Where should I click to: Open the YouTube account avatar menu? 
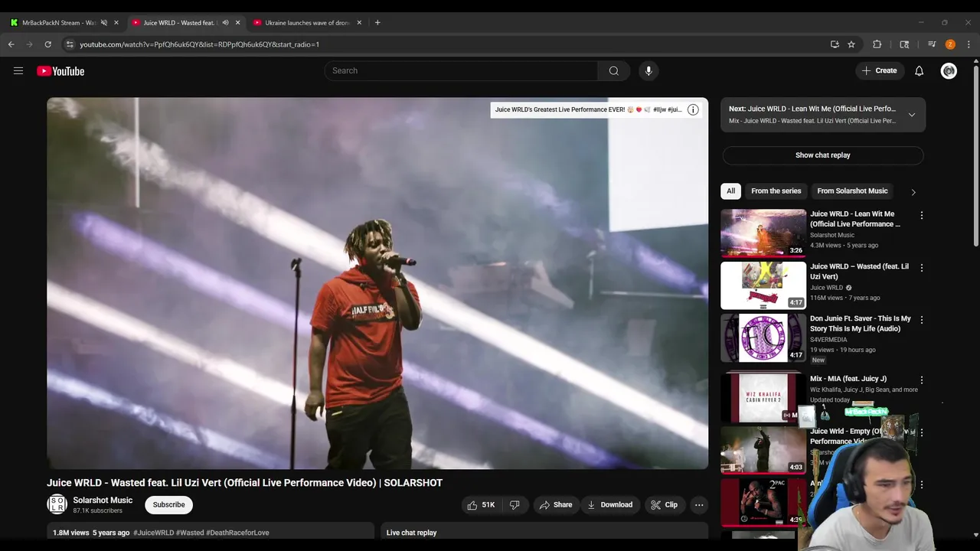[x=949, y=70]
